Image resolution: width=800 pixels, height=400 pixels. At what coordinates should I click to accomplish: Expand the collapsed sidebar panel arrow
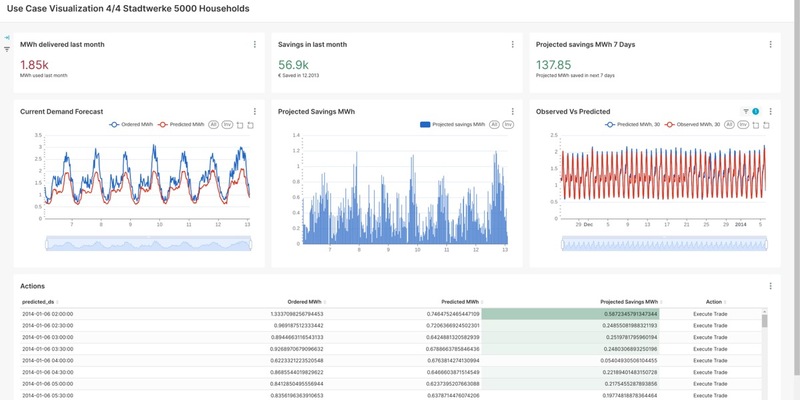click(7, 37)
